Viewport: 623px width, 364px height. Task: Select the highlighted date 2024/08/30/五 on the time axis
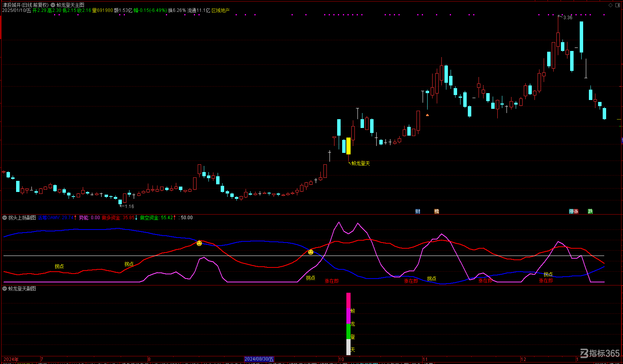(259, 359)
